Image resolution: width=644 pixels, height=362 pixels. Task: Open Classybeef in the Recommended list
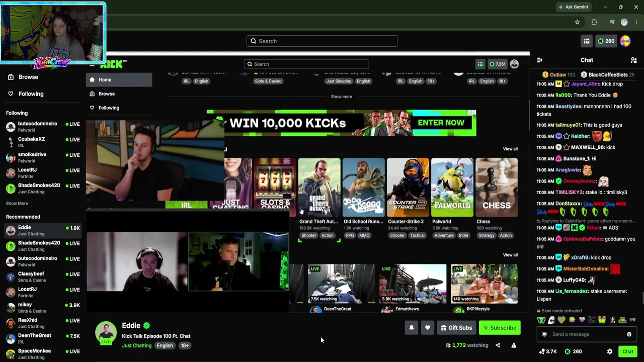[43, 277]
